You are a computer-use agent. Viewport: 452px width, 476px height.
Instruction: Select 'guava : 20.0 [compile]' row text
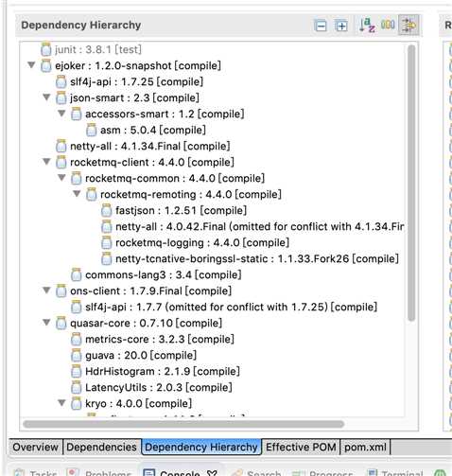pyautogui.click(x=141, y=355)
